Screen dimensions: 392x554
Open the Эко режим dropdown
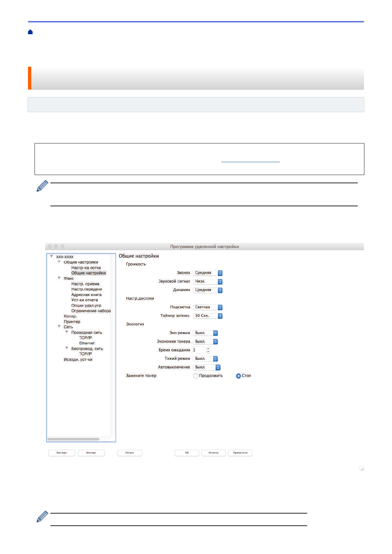pyautogui.click(x=205, y=333)
